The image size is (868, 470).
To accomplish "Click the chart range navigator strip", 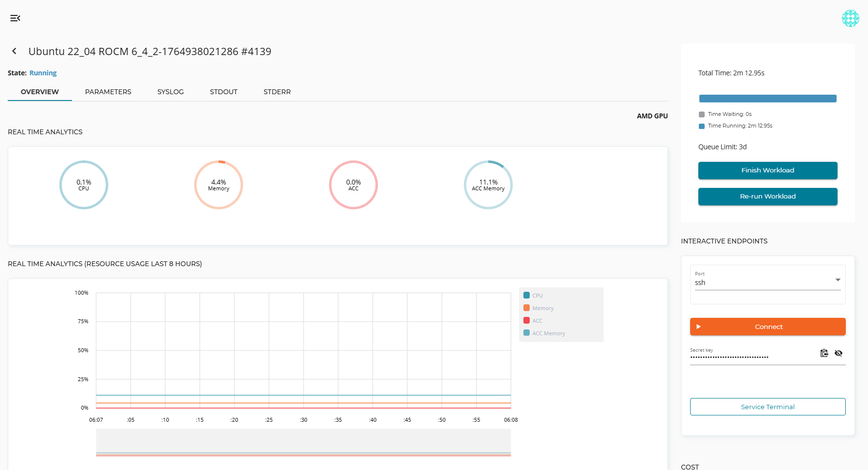I will tap(303, 442).
